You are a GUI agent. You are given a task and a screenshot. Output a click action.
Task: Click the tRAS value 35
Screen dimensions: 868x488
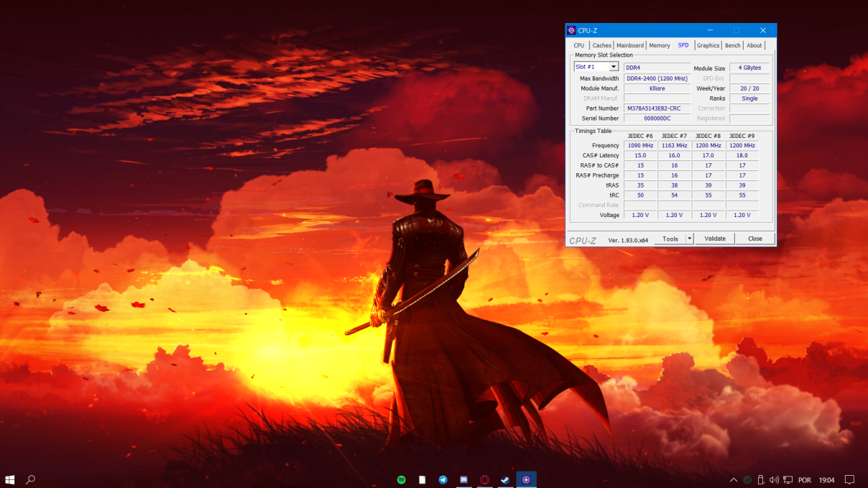pyautogui.click(x=640, y=185)
